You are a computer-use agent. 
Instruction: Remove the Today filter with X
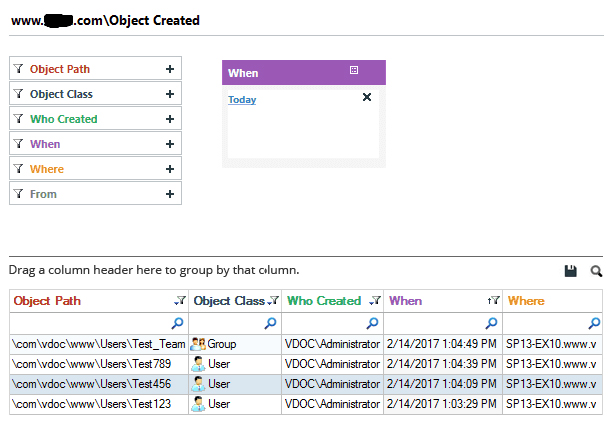(367, 97)
